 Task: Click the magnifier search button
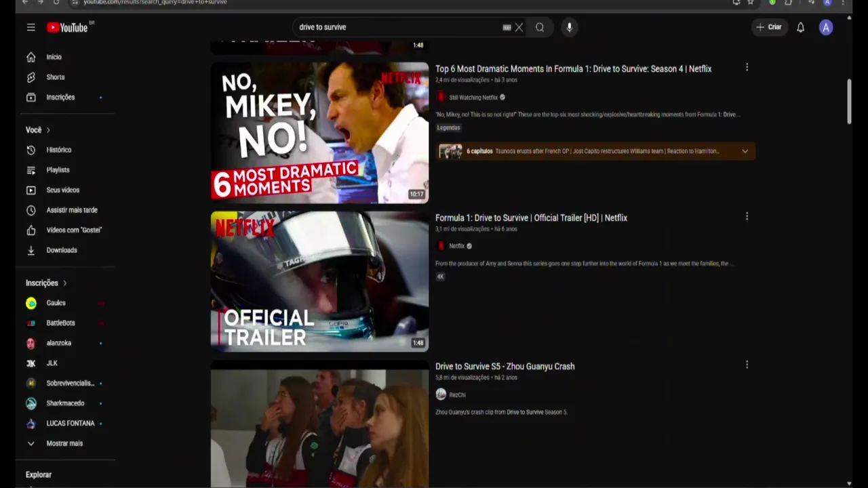[540, 27]
